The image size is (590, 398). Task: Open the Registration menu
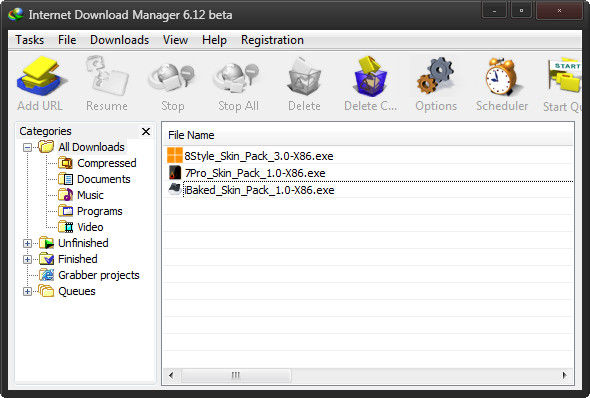pyautogui.click(x=272, y=40)
